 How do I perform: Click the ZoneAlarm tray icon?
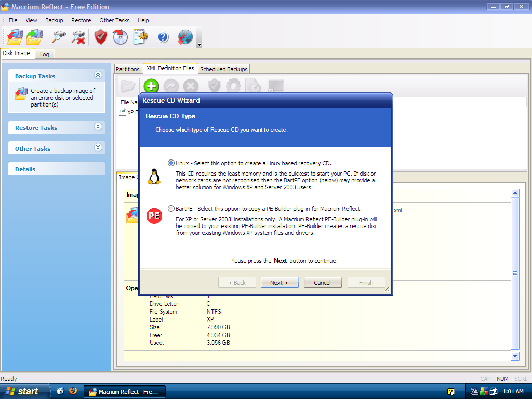[475, 391]
